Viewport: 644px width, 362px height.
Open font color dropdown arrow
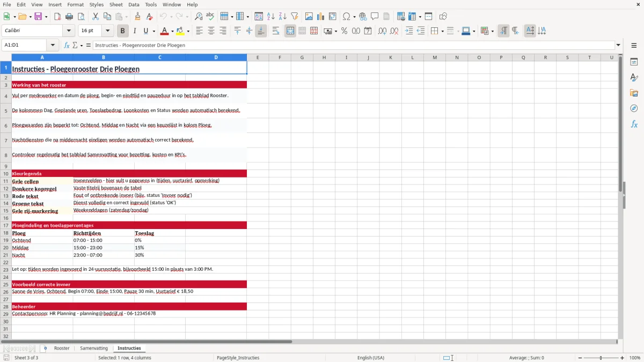click(172, 31)
